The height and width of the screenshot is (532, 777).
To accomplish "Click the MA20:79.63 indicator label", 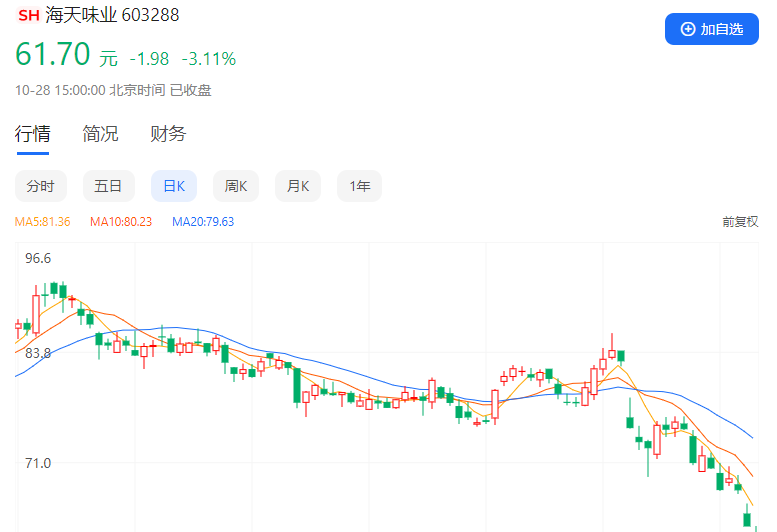I will [x=203, y=221].
